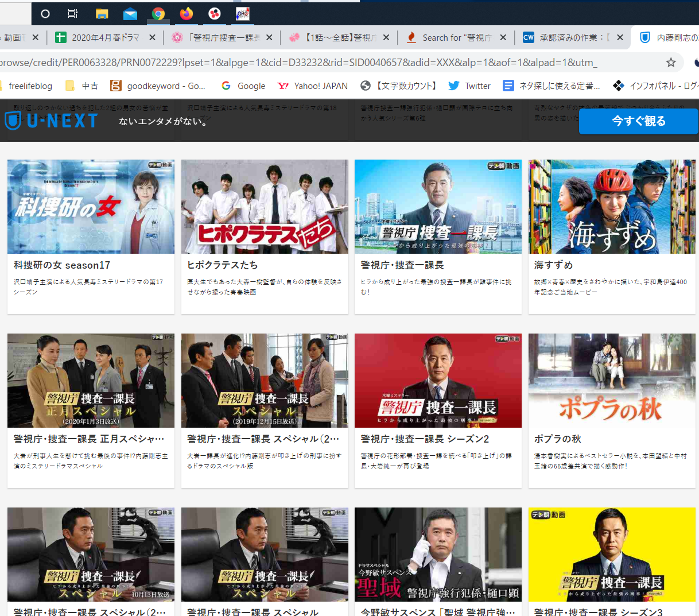The height and width of the screenshot is (616, 699).
Task: Open the Cortana circle on the taskbar
Action: pos(45,14)
